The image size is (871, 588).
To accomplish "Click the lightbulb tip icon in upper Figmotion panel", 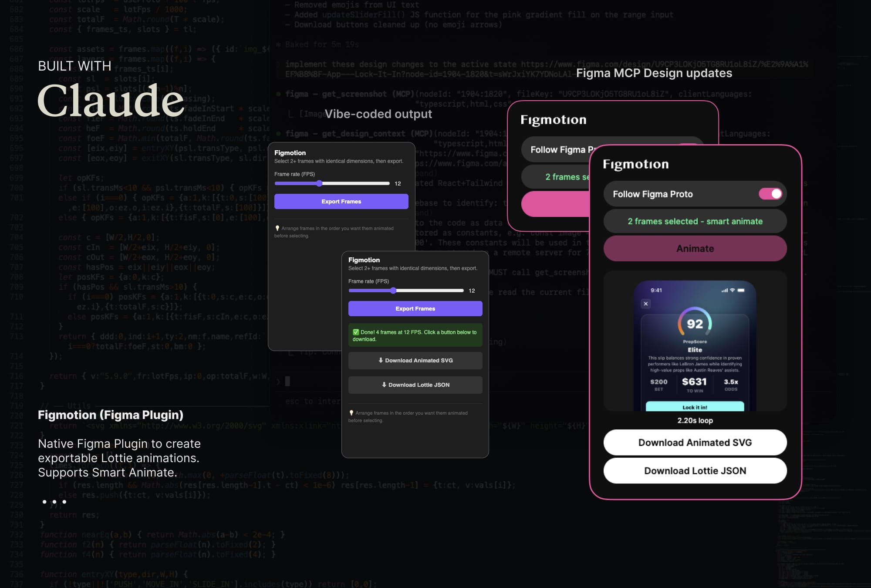I will point(277,228).
